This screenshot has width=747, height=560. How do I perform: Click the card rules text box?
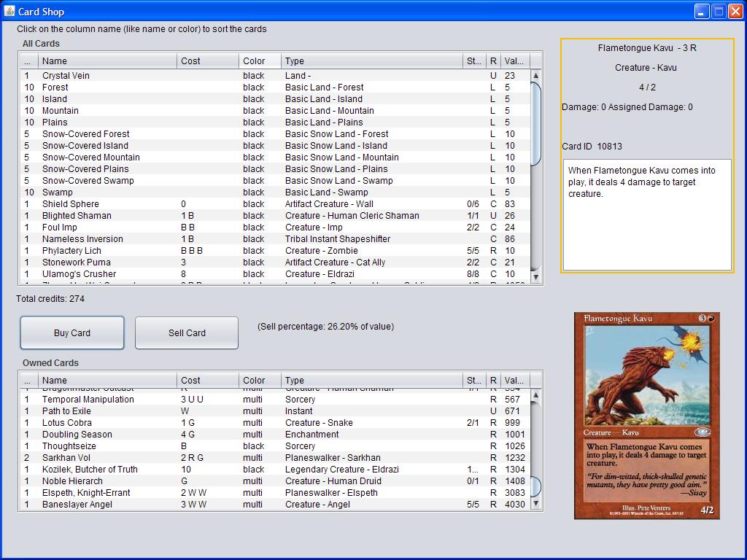click(646, 214)
